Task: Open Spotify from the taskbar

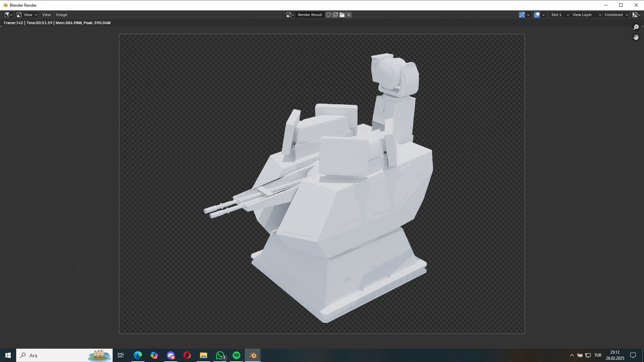Action: coord(236,355)
